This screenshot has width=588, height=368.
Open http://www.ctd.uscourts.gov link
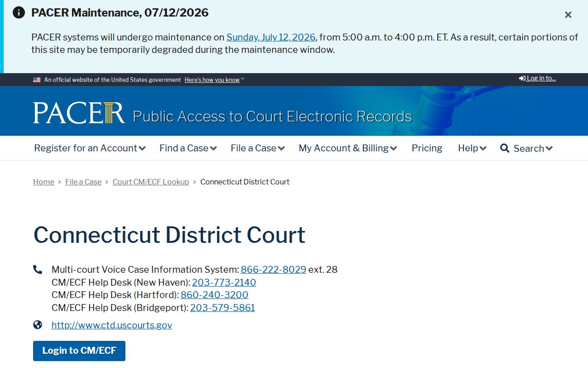coord(112,325)
